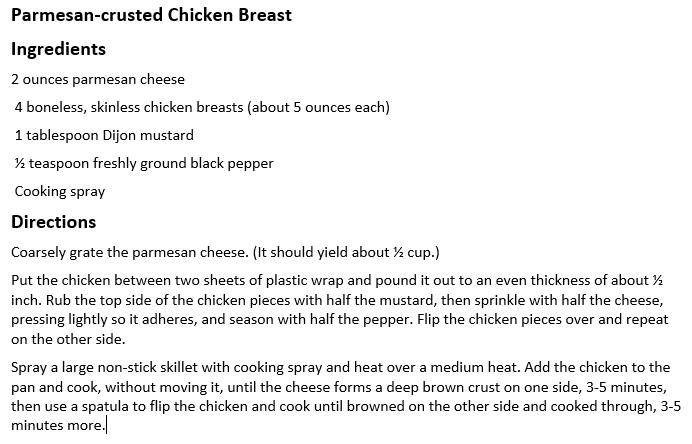692x444 pixels.
Task: Click the '½ teaspoon' pepper line
Action: (x=144, y=164)
